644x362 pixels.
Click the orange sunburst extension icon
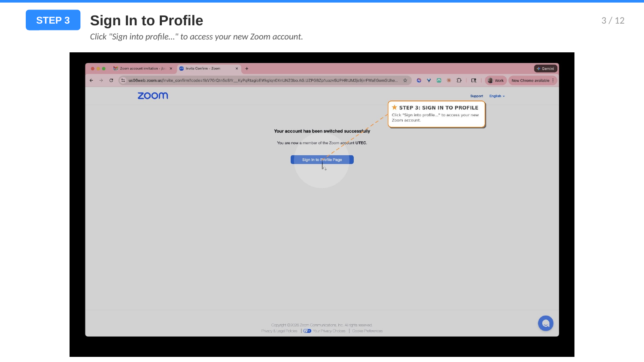coord(449,80)
